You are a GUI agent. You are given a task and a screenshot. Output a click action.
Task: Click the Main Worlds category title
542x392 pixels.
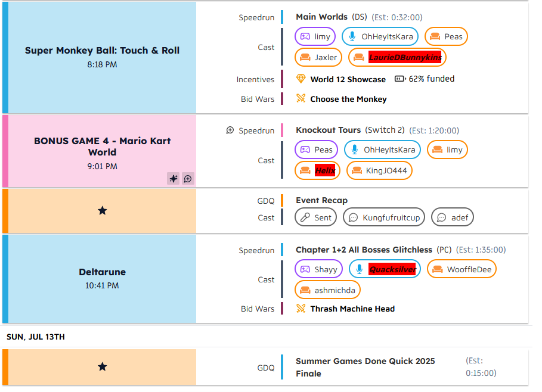[x=321, y=17]
